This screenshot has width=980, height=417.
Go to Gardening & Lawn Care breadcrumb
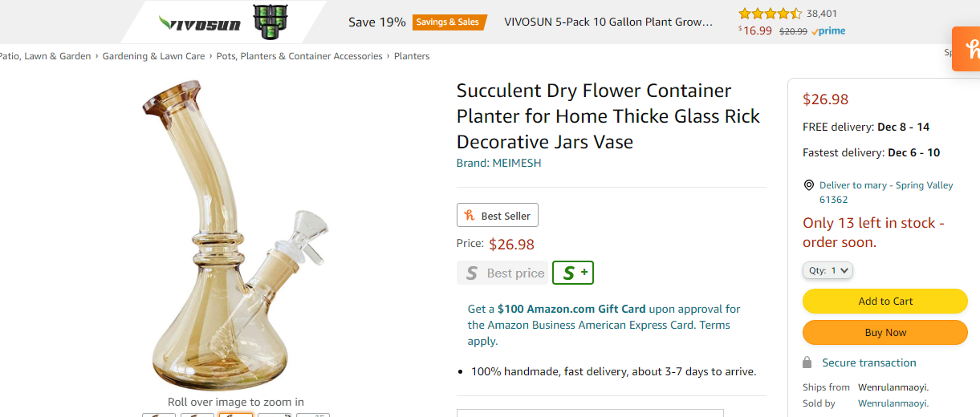click(153, 56)
